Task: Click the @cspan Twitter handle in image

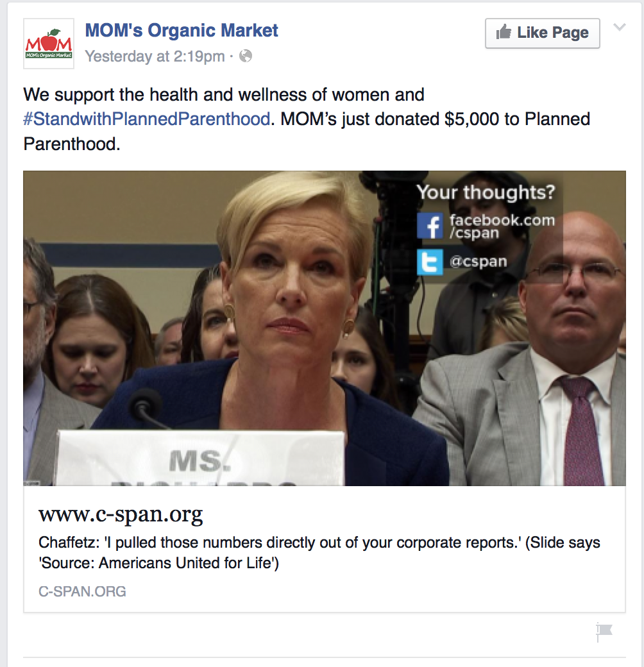Action: pos(478,261)
